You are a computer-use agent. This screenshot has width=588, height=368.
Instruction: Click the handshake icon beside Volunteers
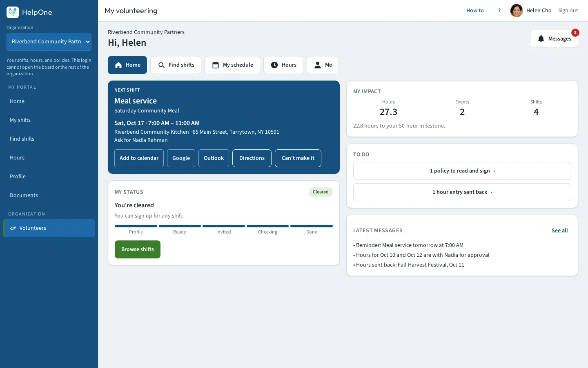pos(13,228)
